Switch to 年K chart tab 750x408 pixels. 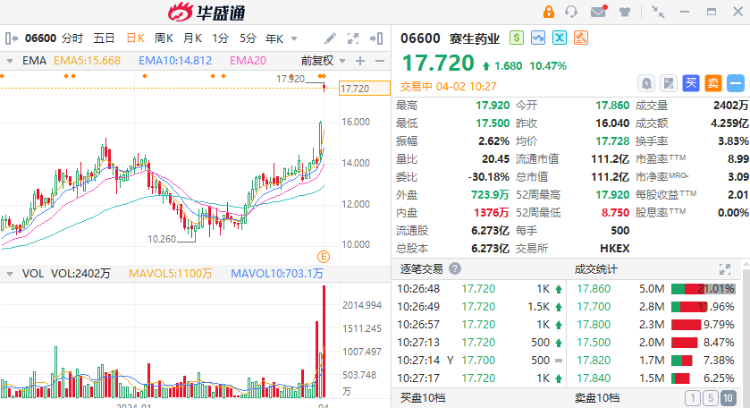[x=275, y=39]
